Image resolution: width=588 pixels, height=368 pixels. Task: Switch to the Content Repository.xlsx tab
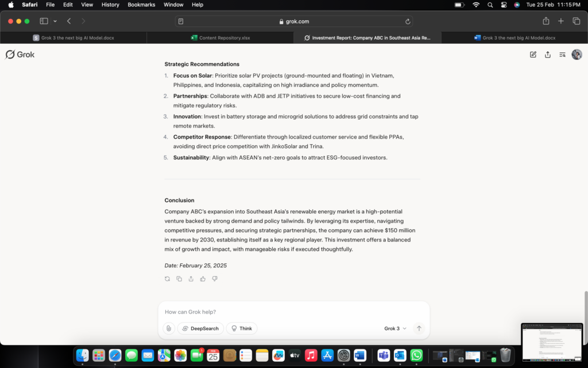pyautogui.click(x=220, y=38)
